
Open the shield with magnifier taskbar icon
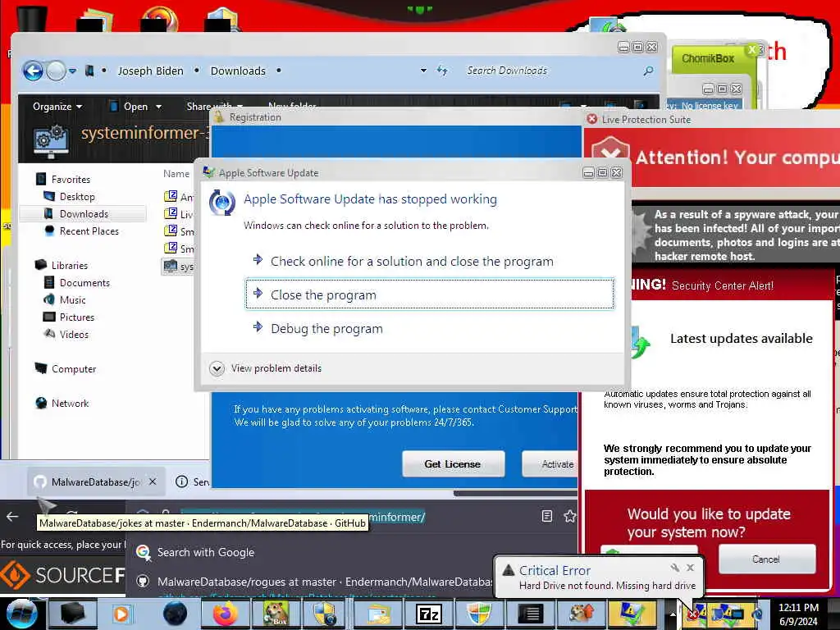click(x=325, y=614)
